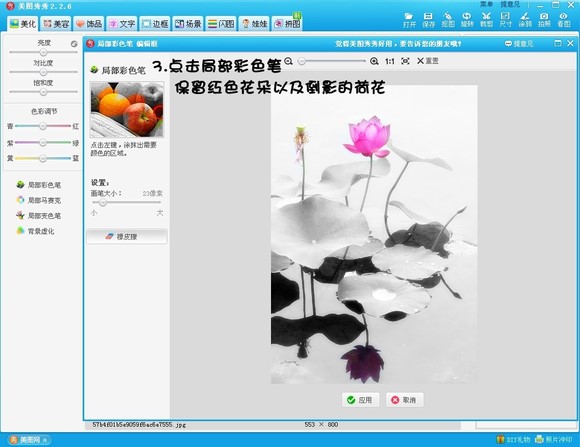Click the zoom out magnifier icon
The image size is (580, 447).
tap(289, 61)
